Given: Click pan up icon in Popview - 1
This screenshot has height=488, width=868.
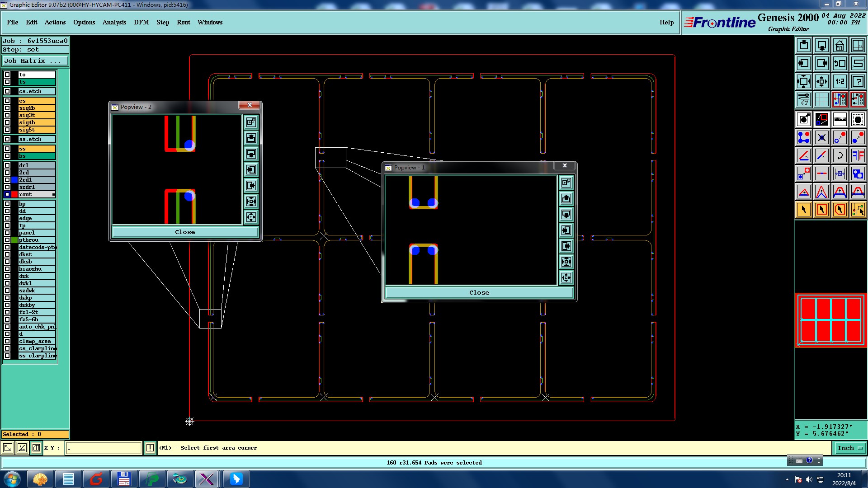Looking at the screenshot, I should coord(566,198).
